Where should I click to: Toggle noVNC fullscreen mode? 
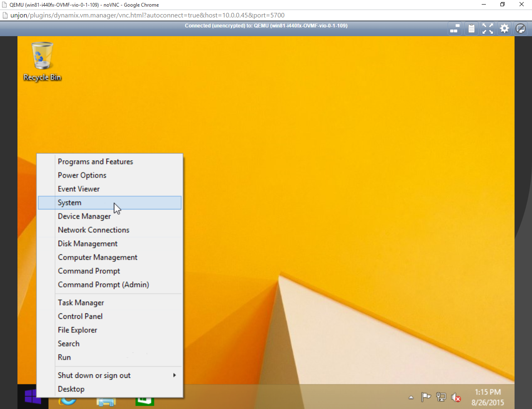point(488,29)
